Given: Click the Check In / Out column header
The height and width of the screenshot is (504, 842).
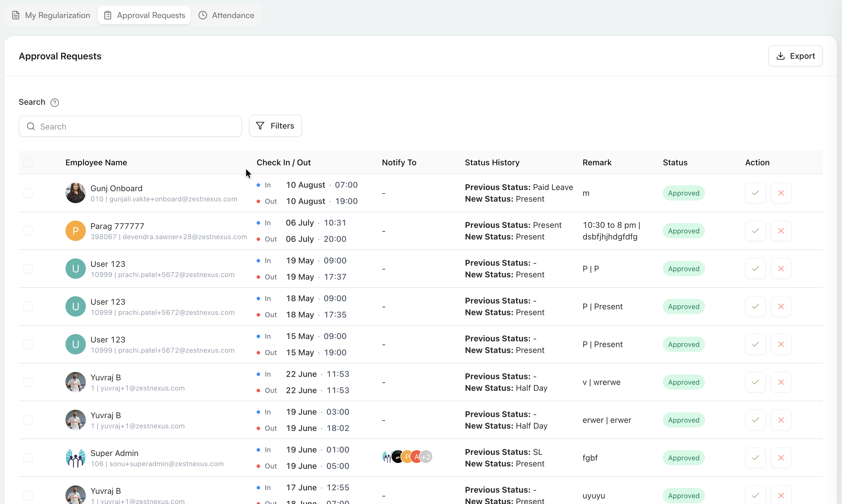Looking at the screenshot, I should [x=283, y=162].
